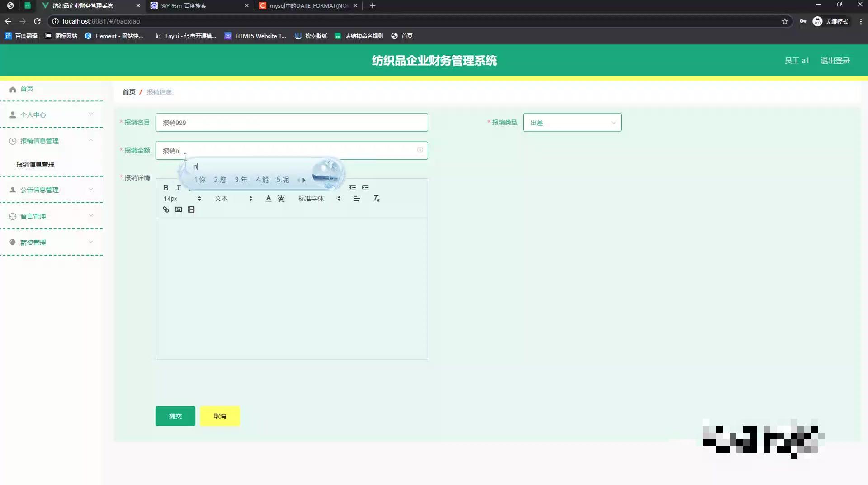Expand the 薪资管理 sidebar menu
Image resolution: width=868 pixels, height=485 pixels.
point(91,242)
